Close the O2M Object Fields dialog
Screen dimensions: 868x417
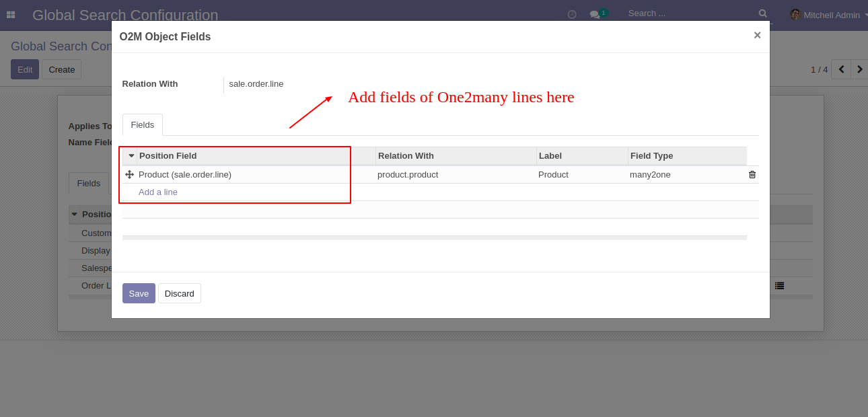757,35
